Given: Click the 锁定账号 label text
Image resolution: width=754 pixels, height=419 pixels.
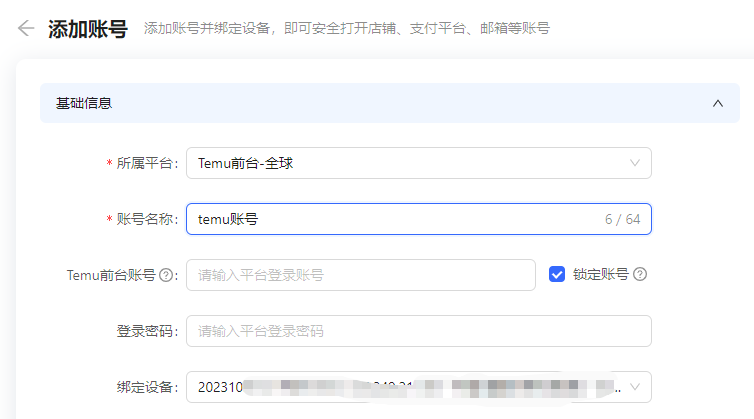Looking at the screenshot, I should [x=600, y=274].
